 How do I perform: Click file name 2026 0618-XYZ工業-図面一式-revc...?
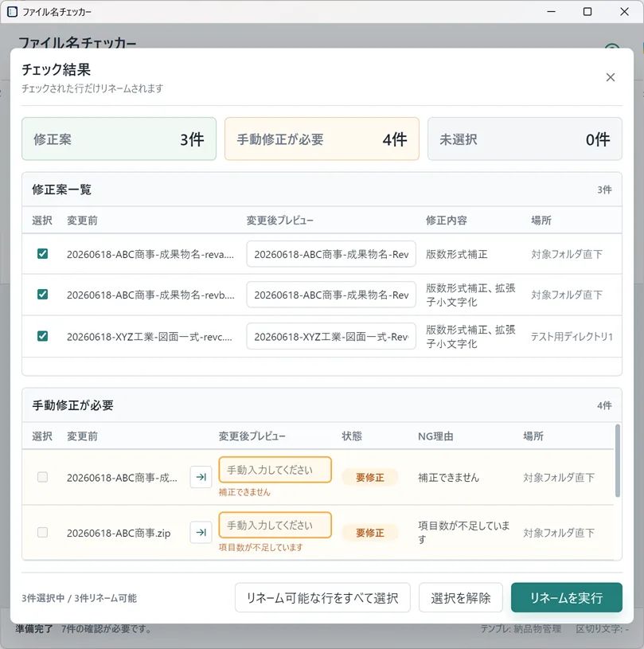(x=150, y=337)
